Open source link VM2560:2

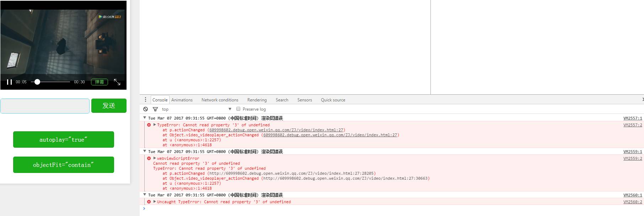coord(633,202)
